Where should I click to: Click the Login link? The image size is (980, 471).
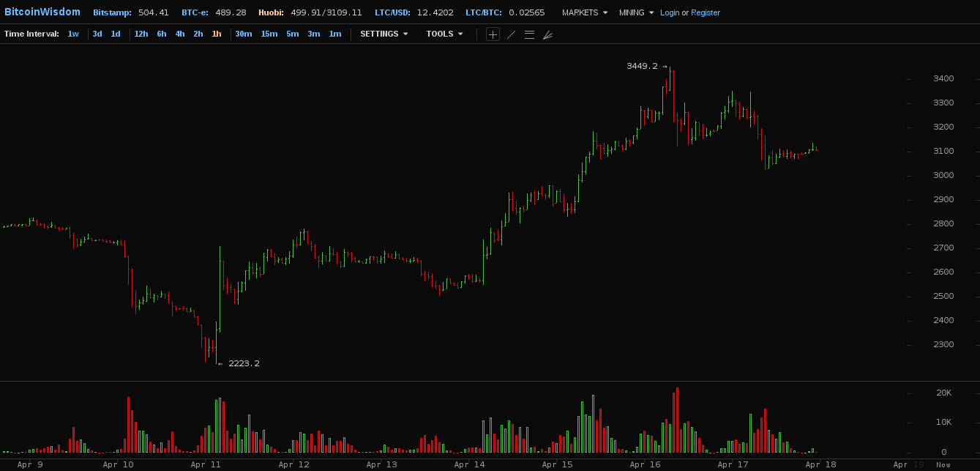pos(670,12)
